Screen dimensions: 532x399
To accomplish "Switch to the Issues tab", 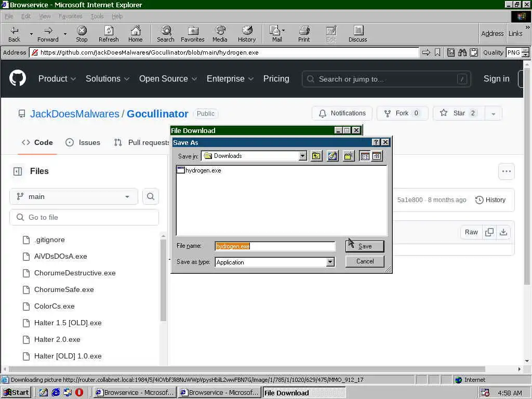I will pyautogui.click(x=83, y=142).
